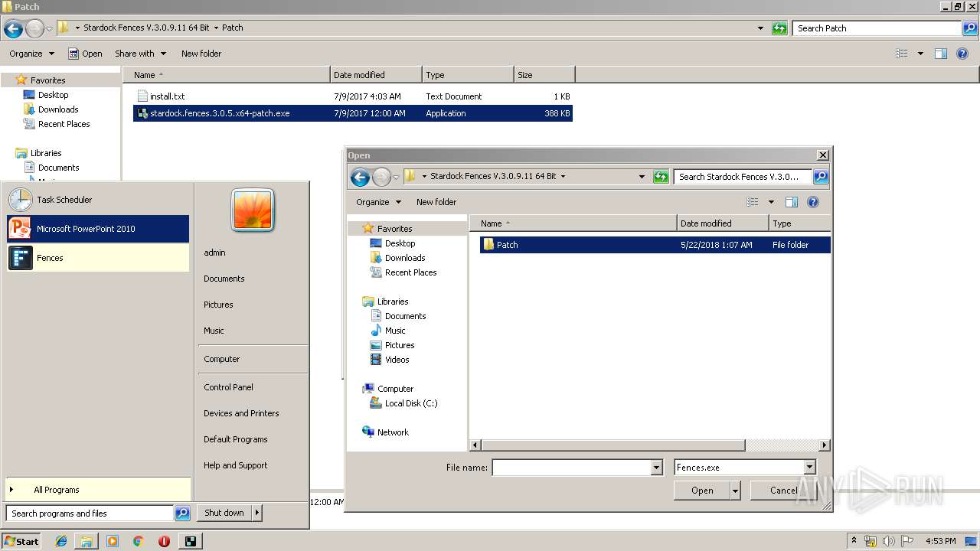Click the Start button
Image resolution: width=980 pixels, height=551 pixels.
(x=21, y=541)
